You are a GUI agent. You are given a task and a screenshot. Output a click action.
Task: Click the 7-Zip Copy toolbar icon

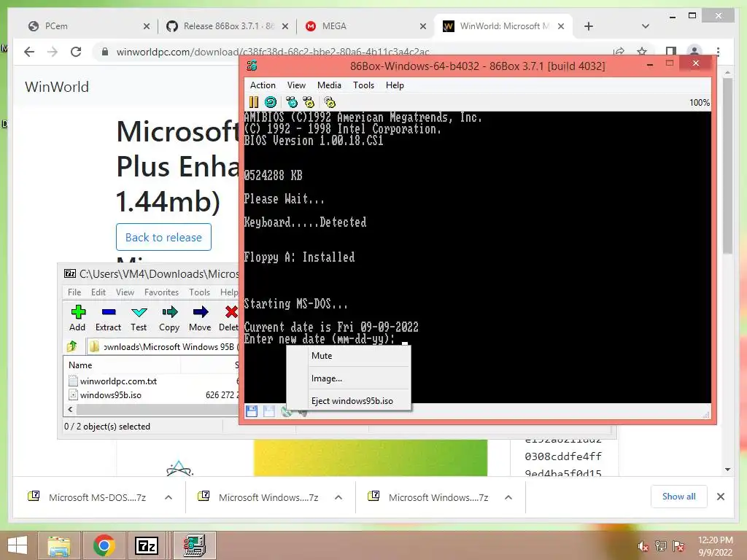tap(169, 318)
